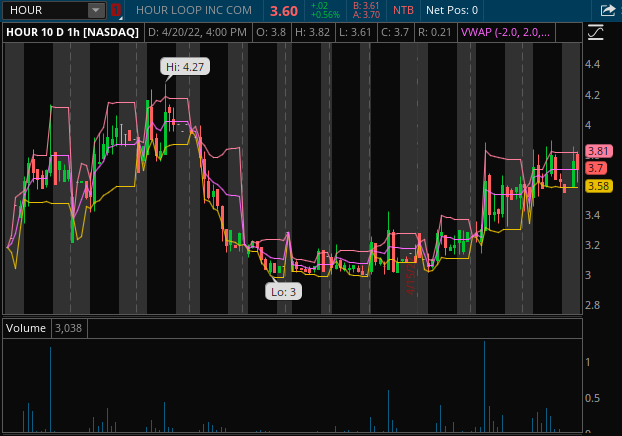Click the 4.4 price axis label

(x=592, y=64)
